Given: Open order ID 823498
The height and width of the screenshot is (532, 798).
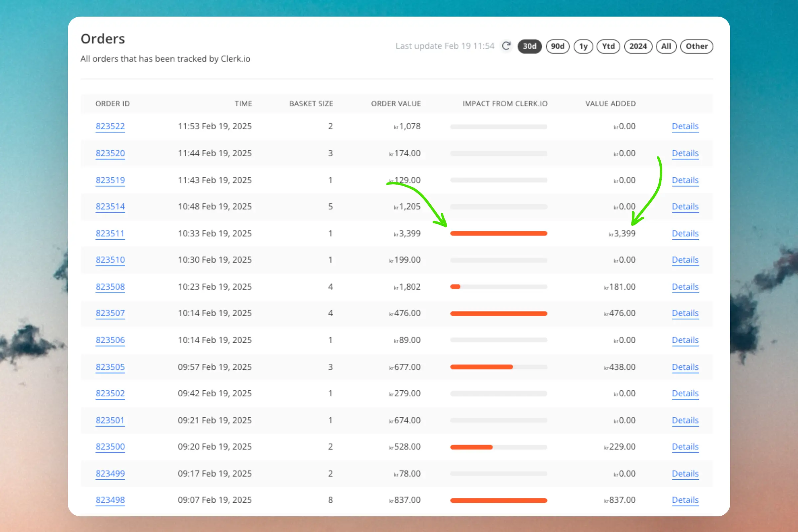Looking at the screenshot, I should point(110,500).
